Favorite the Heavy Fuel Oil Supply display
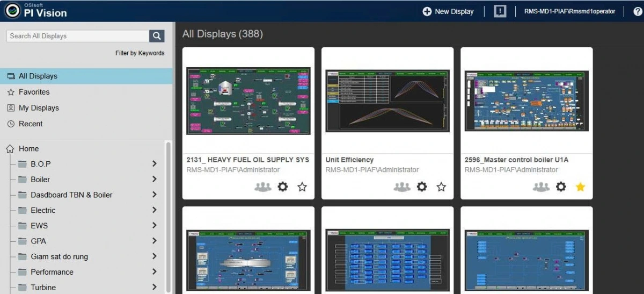Viewport: 644px width, 294px height. pyautogui.click(x=302, y=187)
